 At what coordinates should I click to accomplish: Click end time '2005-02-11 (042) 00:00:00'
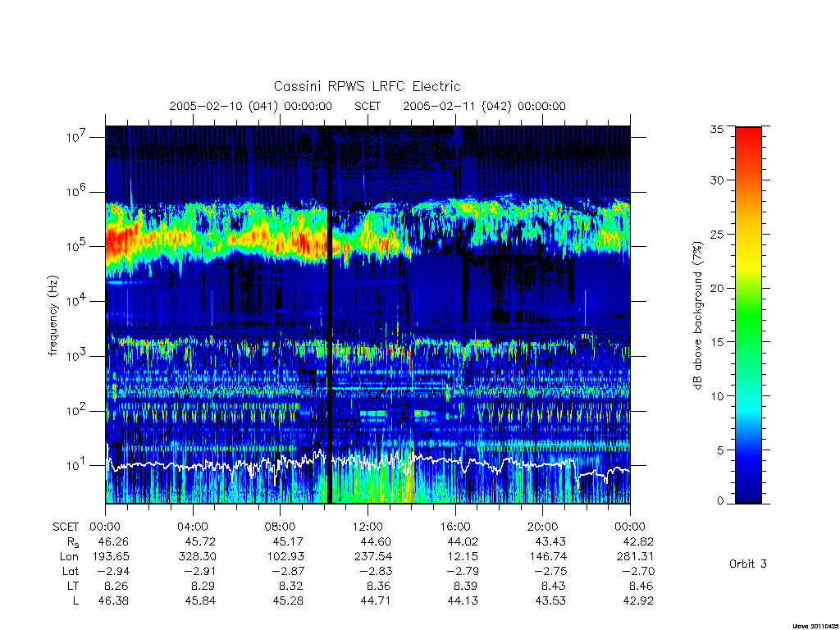(x=484, y=106)
